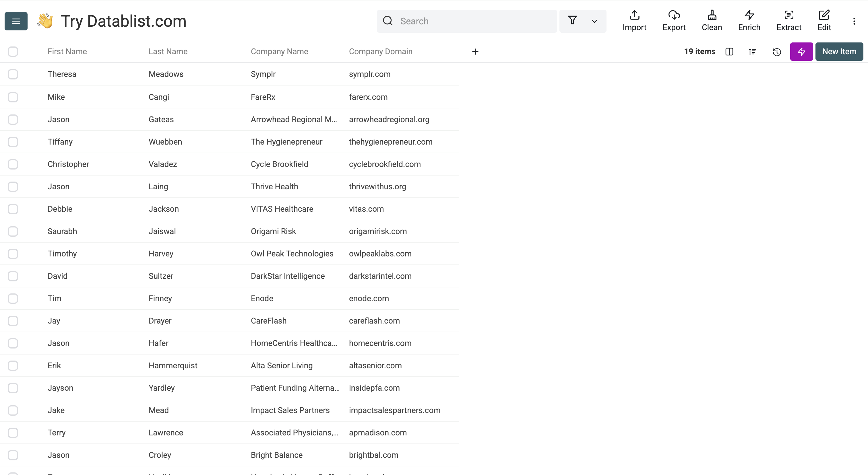Expand the filter options chevron
This screenshot has width=868, height=475.
tap(594, 21)
